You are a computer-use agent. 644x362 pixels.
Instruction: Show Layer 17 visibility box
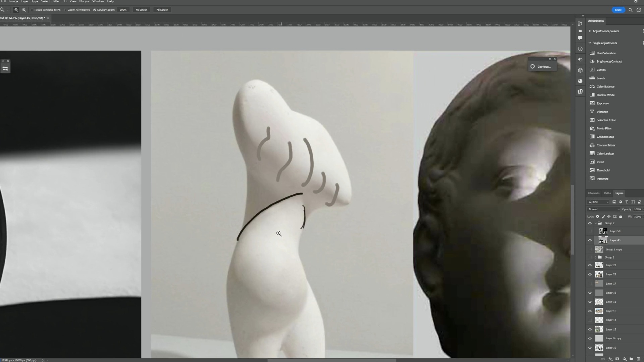pos(590,284)
